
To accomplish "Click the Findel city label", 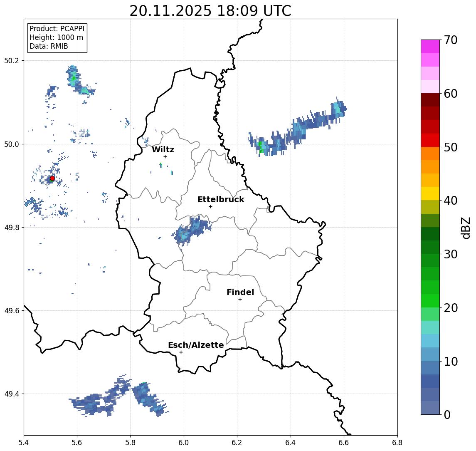I will (x=240, y=292).
